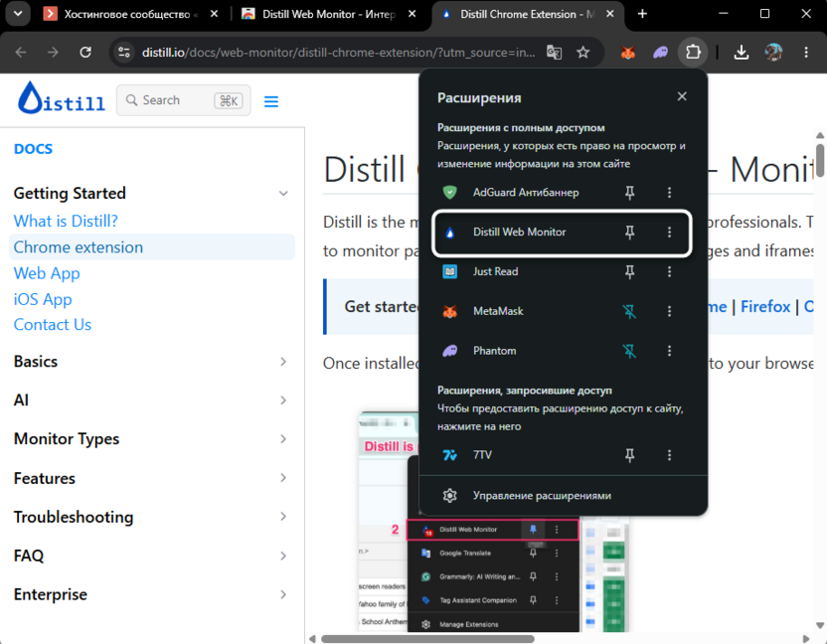Open the Extensions puzzle icon in toolbar

[x=693, y=52]
